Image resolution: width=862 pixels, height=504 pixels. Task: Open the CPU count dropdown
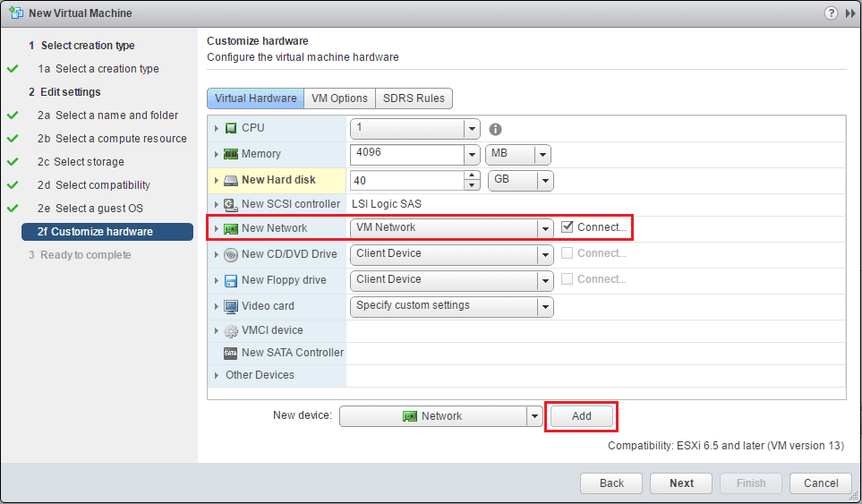pyautogui.click(x=472, y=129)
